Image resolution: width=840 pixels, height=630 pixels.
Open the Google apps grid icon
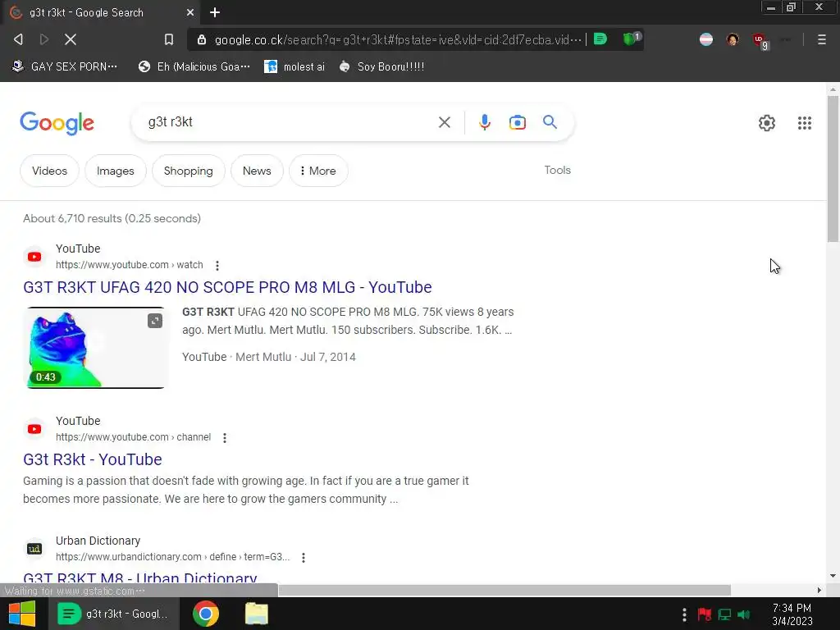(x=804, y=123)
